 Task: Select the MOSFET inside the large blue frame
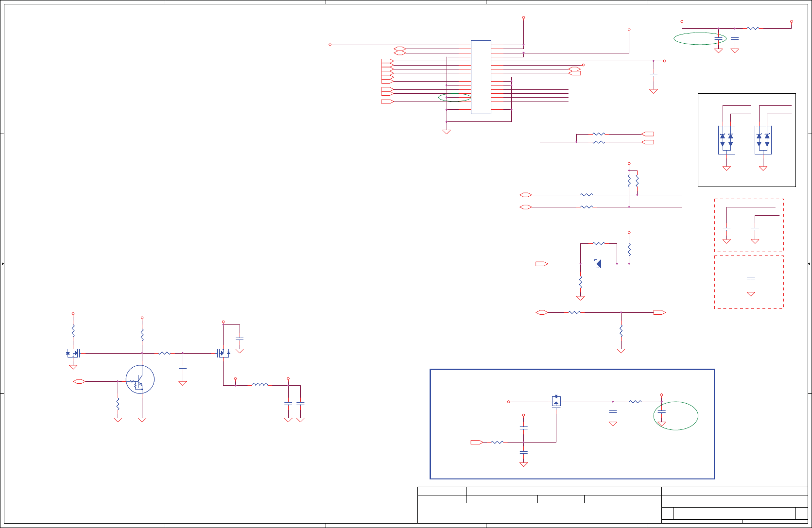(x=556, y=401)
